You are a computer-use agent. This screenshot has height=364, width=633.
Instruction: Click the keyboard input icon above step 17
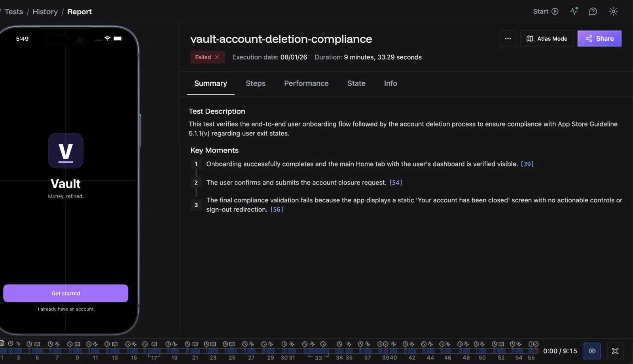coord(154,344)
